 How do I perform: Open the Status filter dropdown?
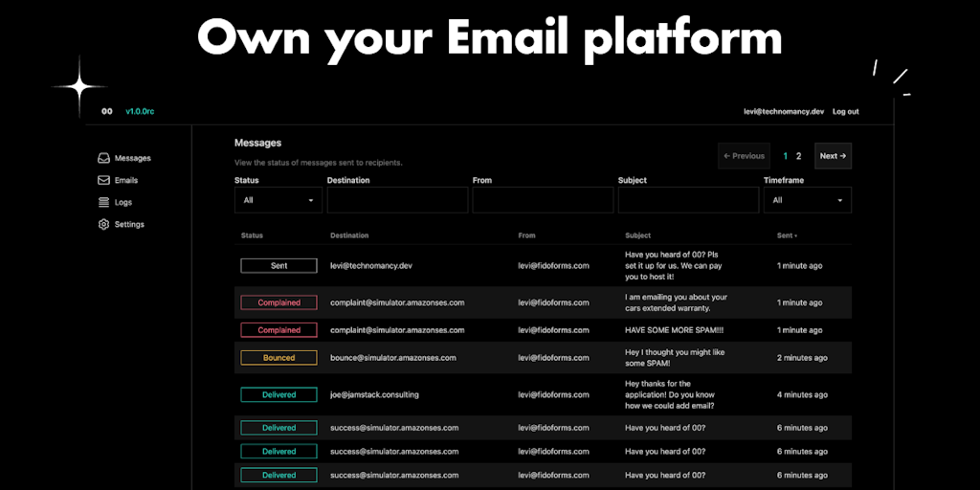click(278, 200)
